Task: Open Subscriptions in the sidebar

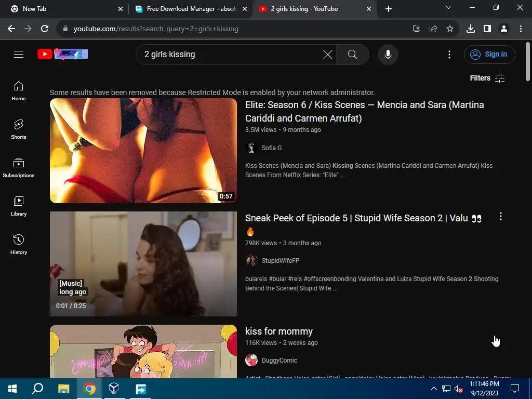Action: pyautogui.click(x=19, y=168)
